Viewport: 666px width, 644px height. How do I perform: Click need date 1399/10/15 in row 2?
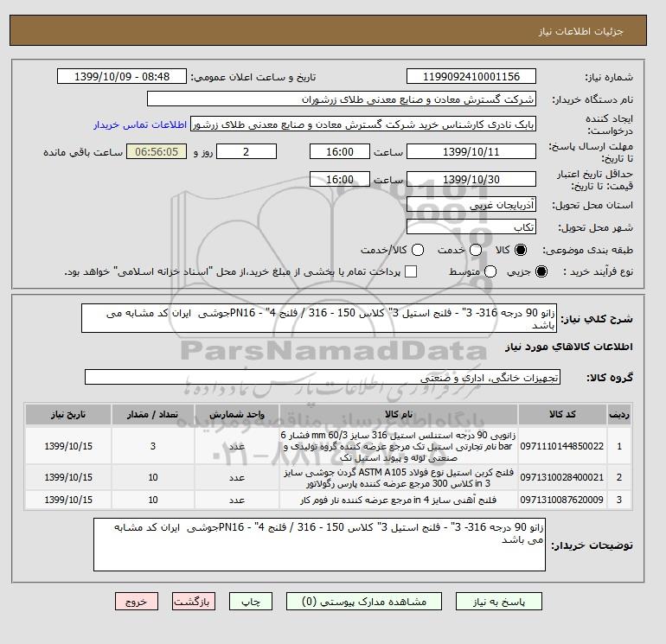tap(68, 477)
